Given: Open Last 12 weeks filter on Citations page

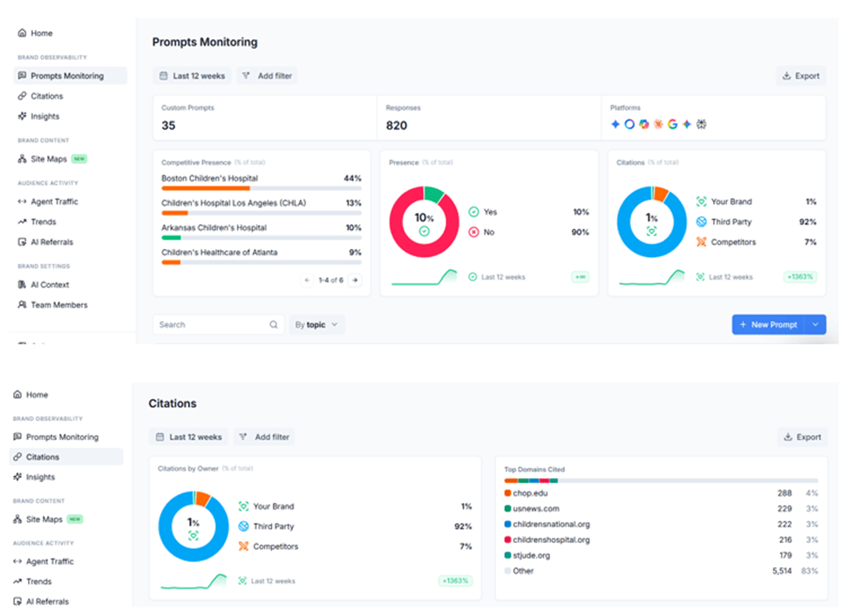Looking at the screenshot, I should [x=188, y=437].
